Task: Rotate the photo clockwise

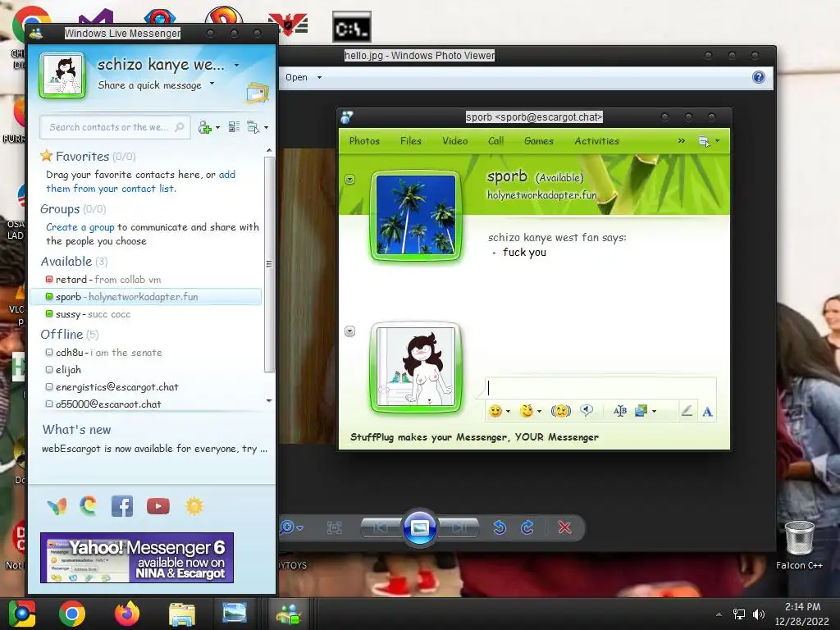Action: tap(527, 527)
